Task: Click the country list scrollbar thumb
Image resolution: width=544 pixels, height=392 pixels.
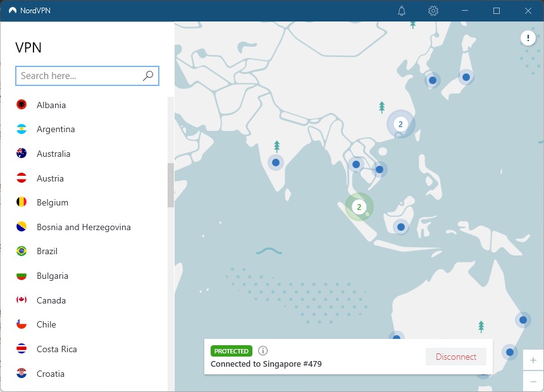Action: [x=171, y=185]
